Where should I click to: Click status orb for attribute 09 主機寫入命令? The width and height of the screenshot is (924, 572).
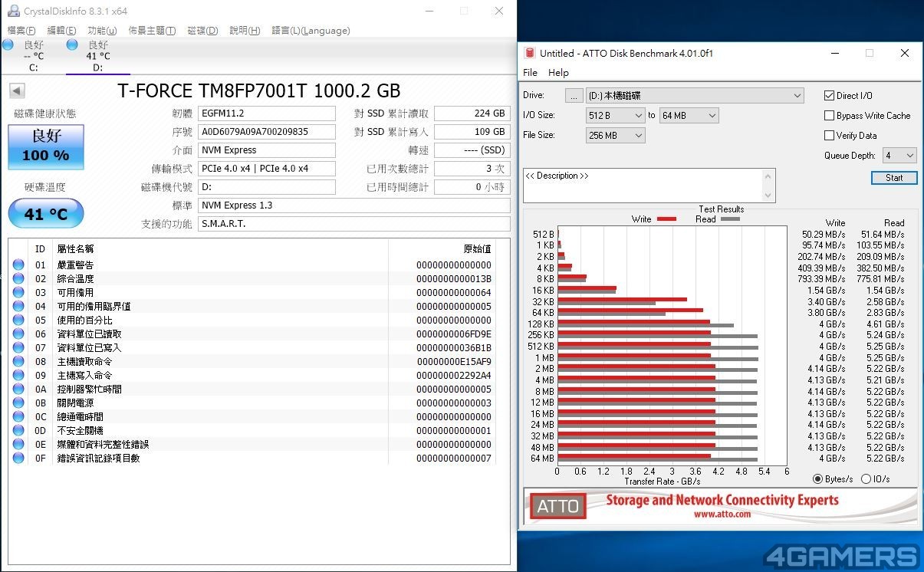point(18,376)
